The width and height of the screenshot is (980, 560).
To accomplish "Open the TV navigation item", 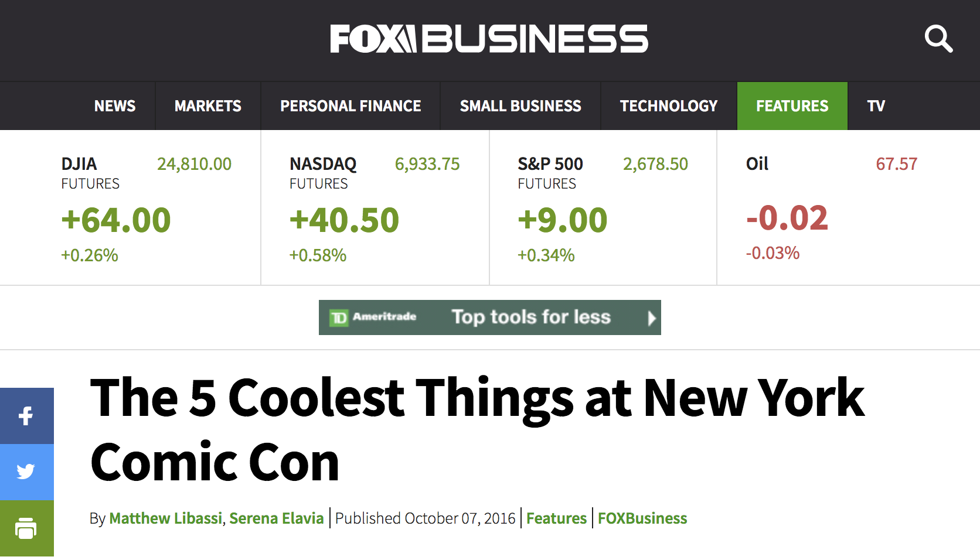I will pyautogui.click(x=876, y=106).
